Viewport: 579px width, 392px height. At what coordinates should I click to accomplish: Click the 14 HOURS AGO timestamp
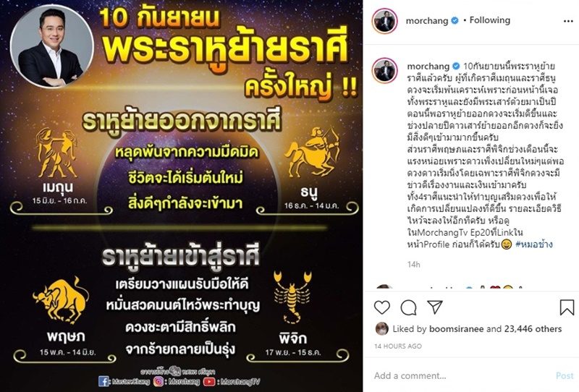pyautogui.click(x=397, y=346)
